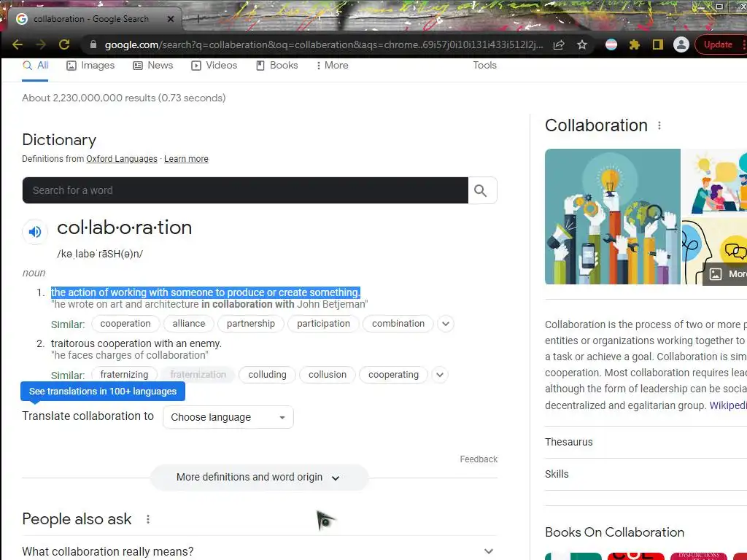Image resolution: width=747 pixels, height=560 pixels.
Task: Click the Learn more link
Action: [186, 159]
